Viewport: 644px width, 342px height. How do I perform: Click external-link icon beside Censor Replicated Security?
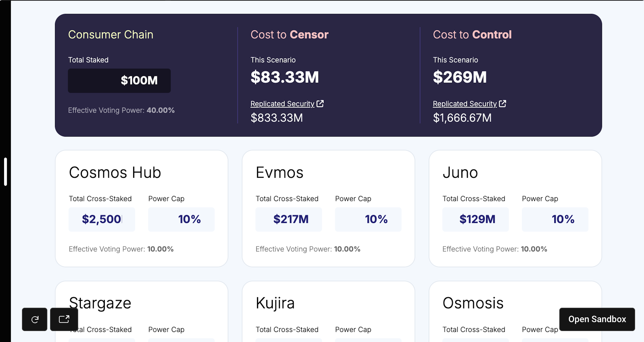click(x=320, y=103)
